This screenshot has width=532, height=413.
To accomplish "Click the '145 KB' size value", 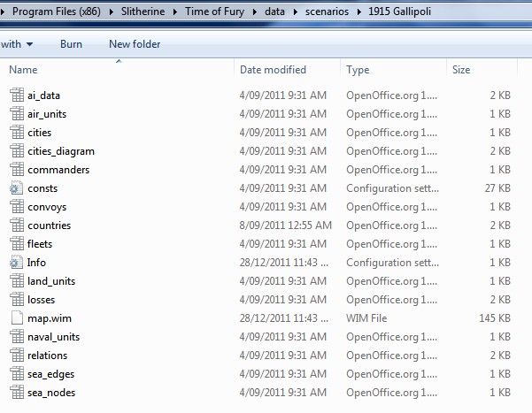I will (x=495, y=318).
